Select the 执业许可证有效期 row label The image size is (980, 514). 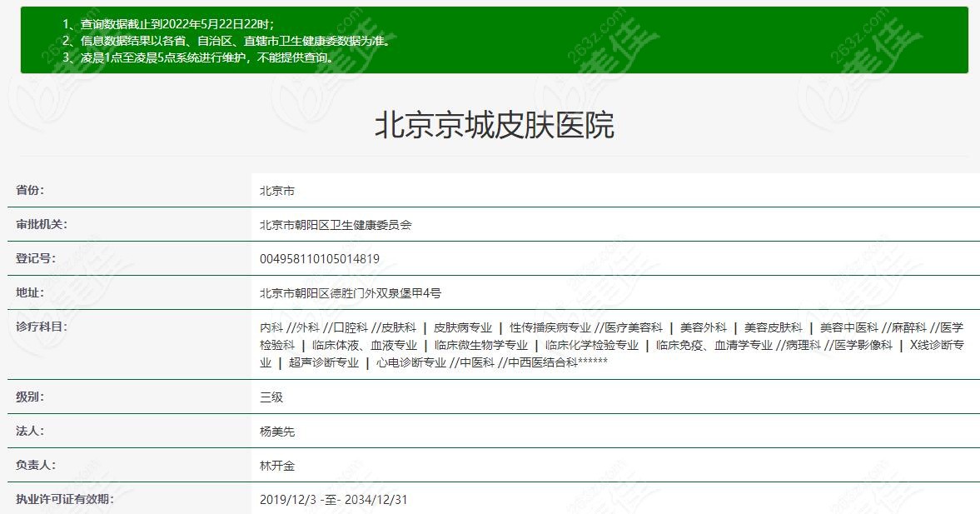(65, 499)
